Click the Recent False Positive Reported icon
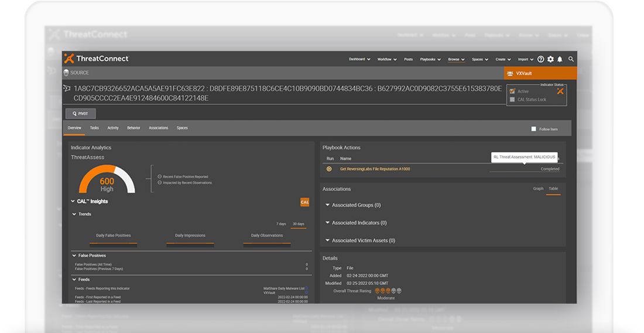 (x=160, y=177)
